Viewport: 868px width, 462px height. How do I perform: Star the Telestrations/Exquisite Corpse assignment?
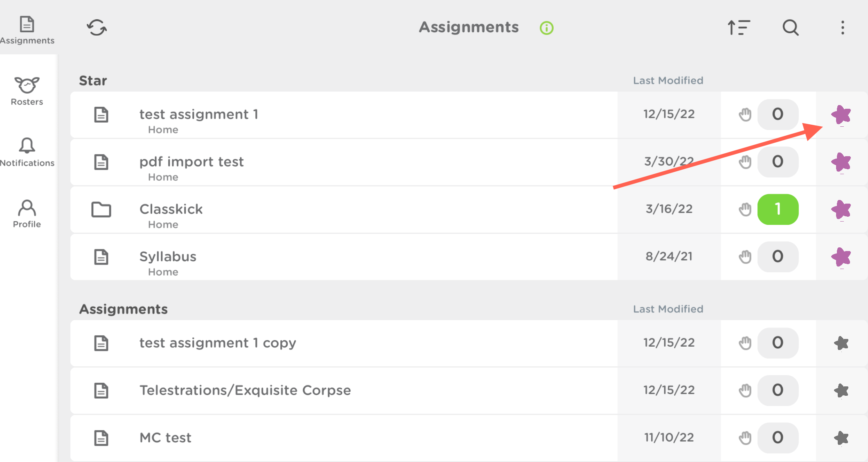pyautogui.click(x=841, y=390)
